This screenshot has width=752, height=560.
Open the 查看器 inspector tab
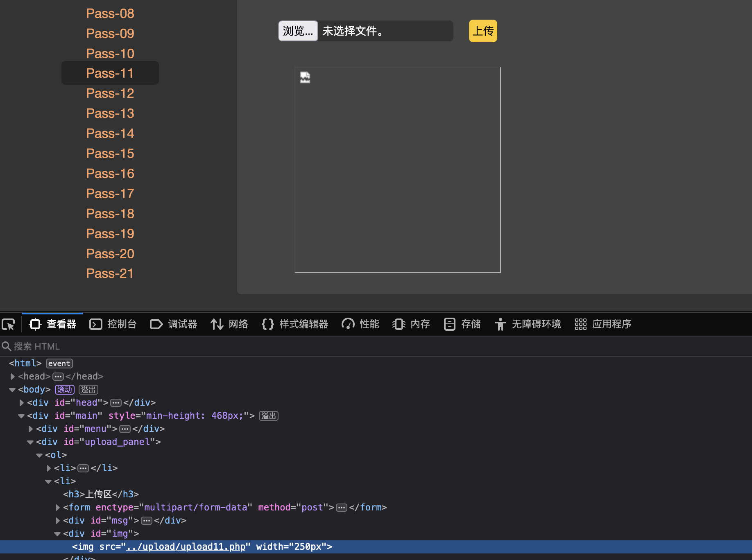pyautogui.click(x=52, y=324)
